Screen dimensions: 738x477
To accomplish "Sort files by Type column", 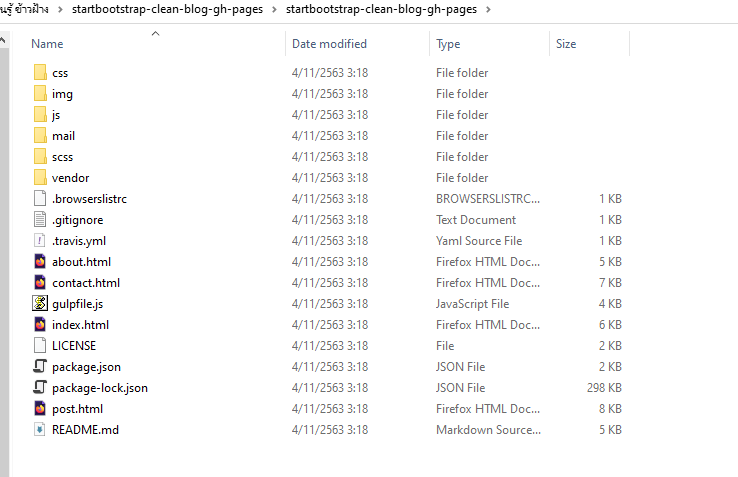I will 448,44.
